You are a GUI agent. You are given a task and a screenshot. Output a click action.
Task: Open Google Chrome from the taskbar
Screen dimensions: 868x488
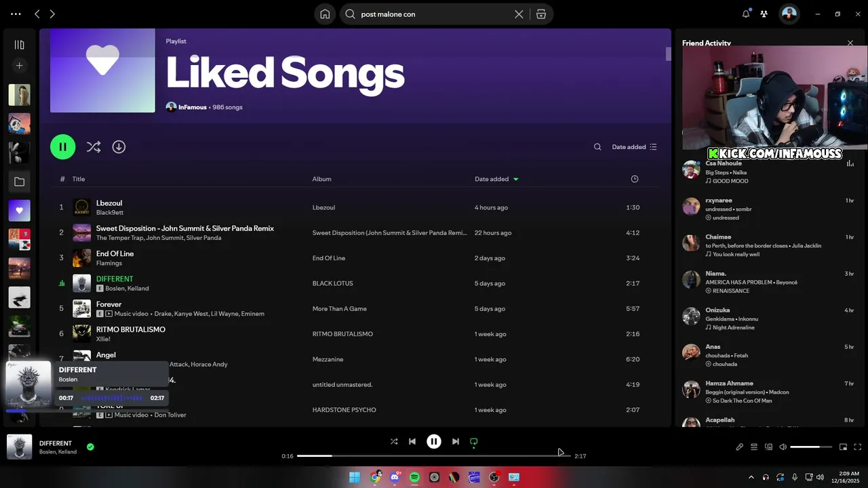click(x=375, y=477)
